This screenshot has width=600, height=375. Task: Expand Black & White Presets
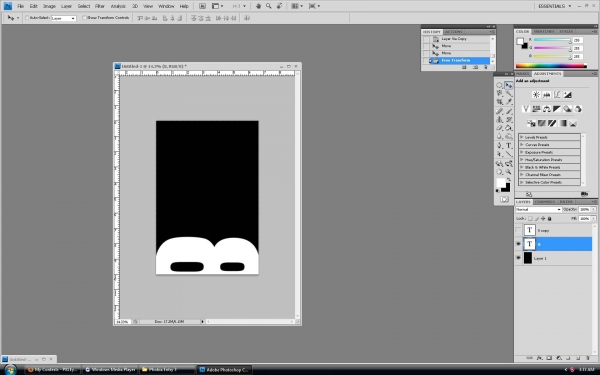tap(522, 167)
